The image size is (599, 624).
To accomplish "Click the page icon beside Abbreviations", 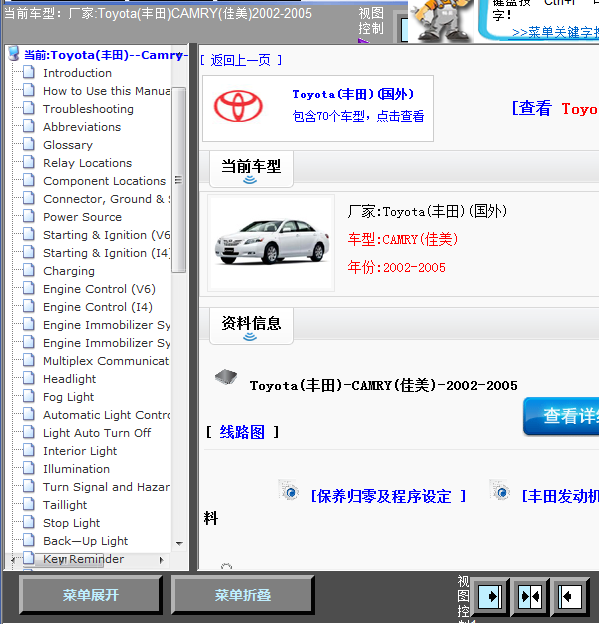I will 29,127.
